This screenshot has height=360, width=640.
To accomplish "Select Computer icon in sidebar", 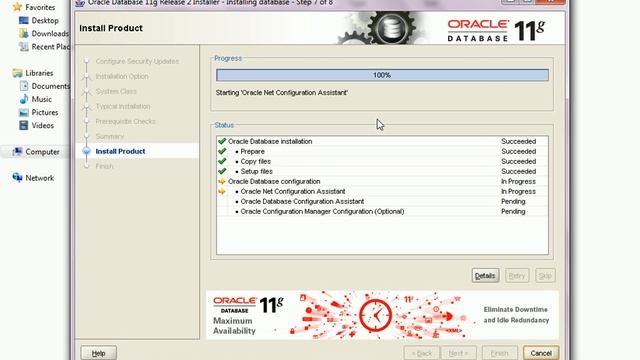I will [17, 152].
